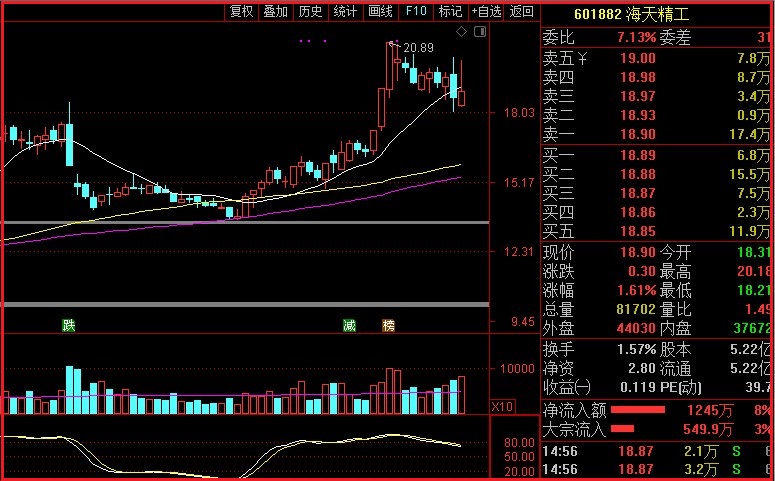The height and width of the screenshot is (481, 775).
Task: Click the 10000 volume axis label
Action: pyautogui.click(x=517, y=369)
